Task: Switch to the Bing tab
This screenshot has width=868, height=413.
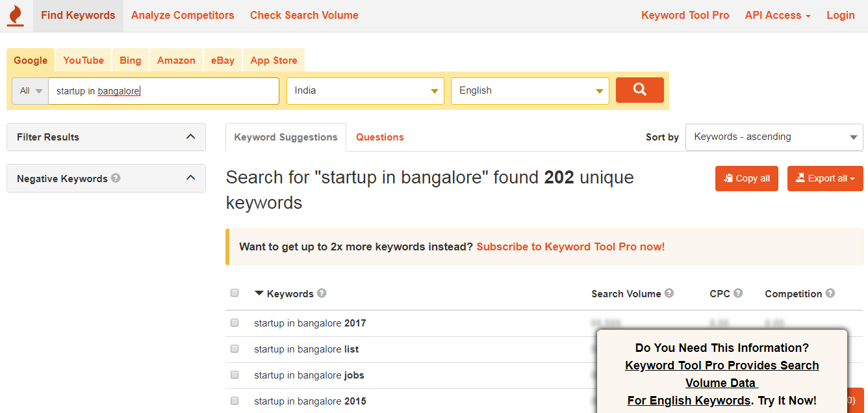Action: pos(131,60)
